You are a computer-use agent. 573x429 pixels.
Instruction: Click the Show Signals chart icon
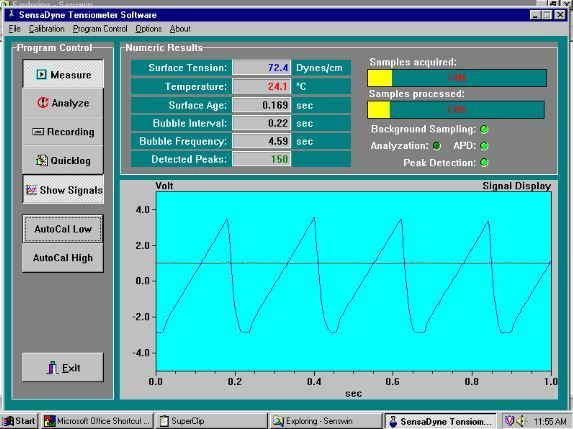(31, 190)
